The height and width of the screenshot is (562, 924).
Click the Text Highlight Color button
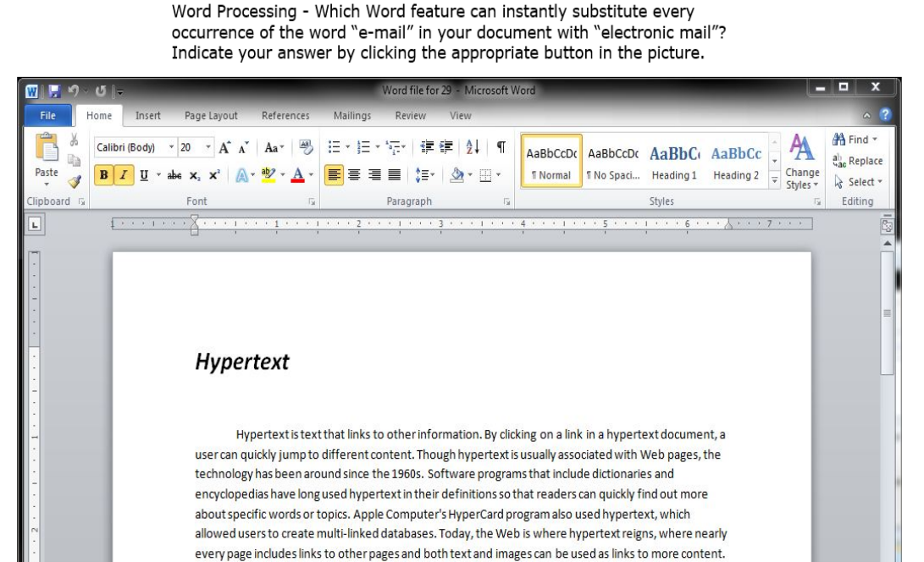268,175
